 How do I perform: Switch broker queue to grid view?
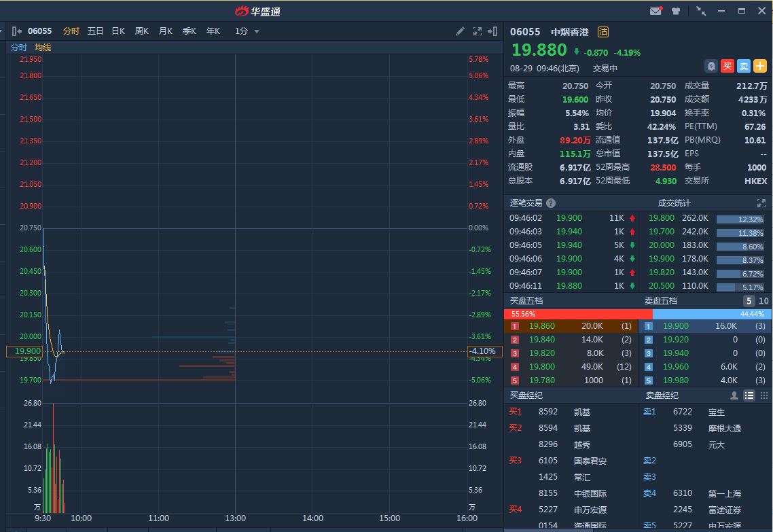click(763, 395)
